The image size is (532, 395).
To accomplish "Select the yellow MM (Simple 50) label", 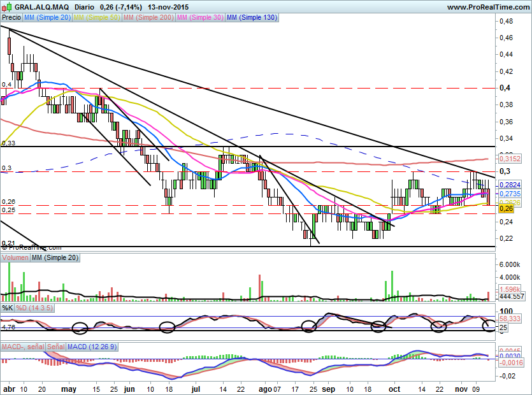I will (96, 18).
